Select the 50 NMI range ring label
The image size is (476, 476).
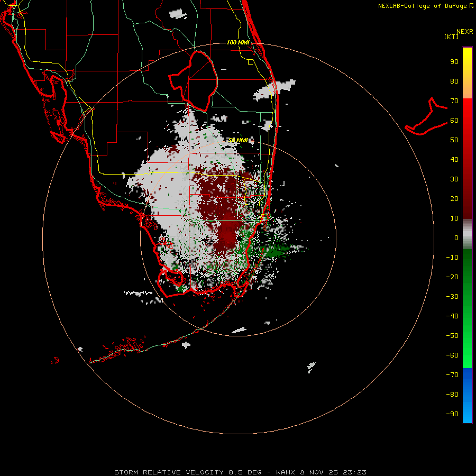tap(238, 140)
